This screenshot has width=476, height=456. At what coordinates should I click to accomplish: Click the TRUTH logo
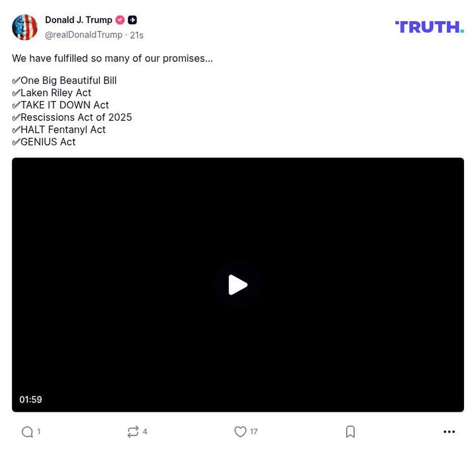click(430, 27)
